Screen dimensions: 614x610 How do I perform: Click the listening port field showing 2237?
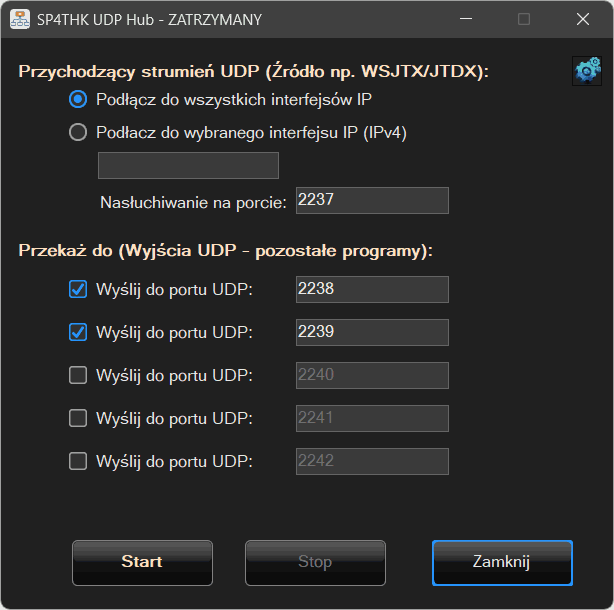[x=372, y=201]
